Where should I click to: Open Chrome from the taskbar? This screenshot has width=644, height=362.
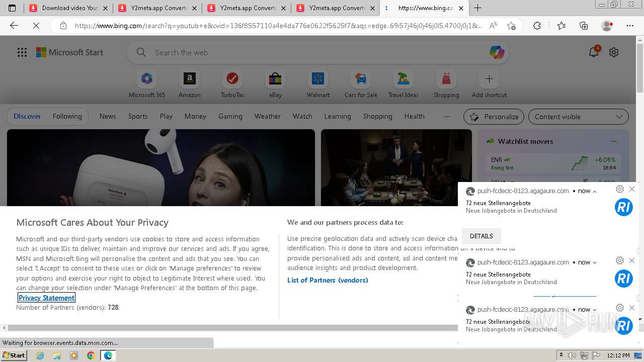tap(91, 355)
